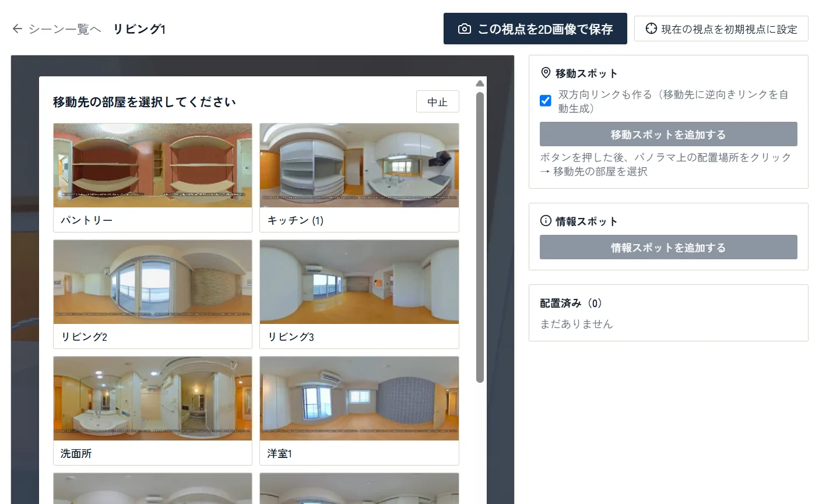Select the リビング2 room thumbnail
The height and width of the screenshot is (504, 819).
(153, 282)
